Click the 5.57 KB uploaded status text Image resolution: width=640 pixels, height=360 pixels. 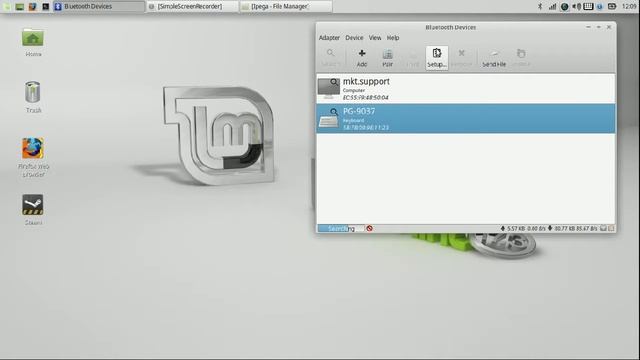[x=516, y=229]
